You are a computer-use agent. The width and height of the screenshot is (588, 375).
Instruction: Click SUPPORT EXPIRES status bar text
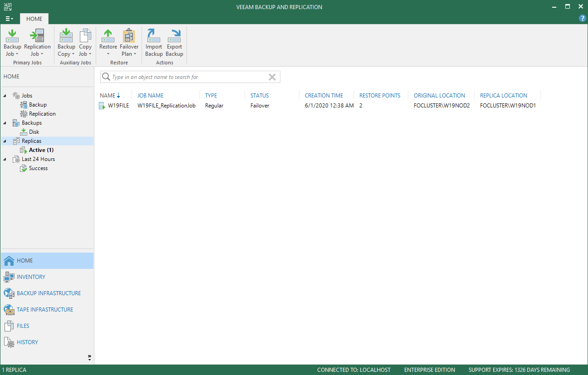(x=519, y=370)
